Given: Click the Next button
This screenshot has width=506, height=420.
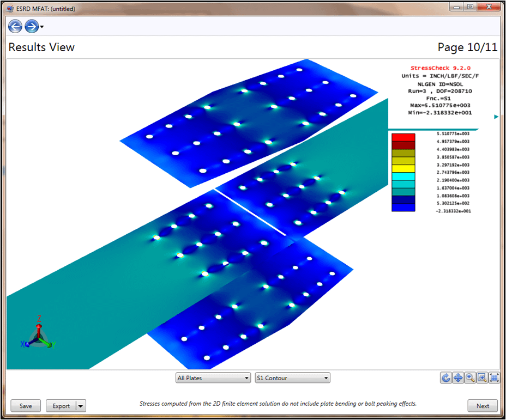Looking at the screenshot, I should [x=482, y=406].
